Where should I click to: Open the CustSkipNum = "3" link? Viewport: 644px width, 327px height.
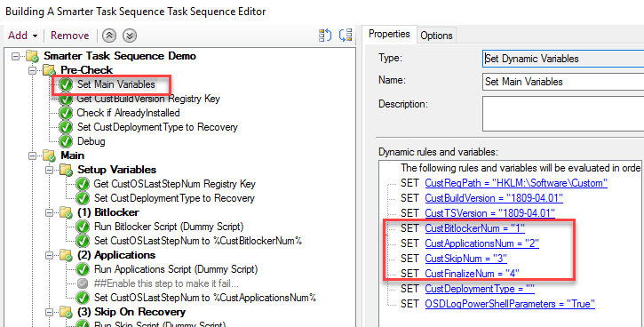coord(465,259)
